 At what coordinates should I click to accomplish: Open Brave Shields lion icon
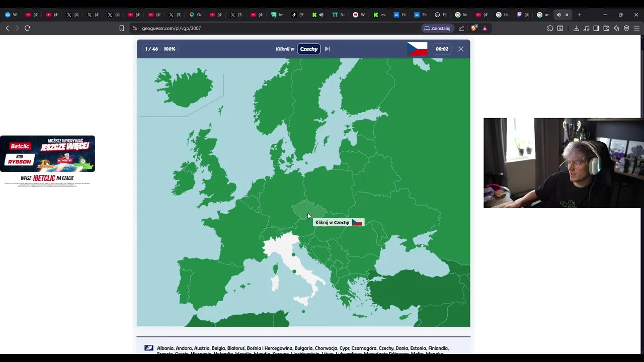(474, 28)
